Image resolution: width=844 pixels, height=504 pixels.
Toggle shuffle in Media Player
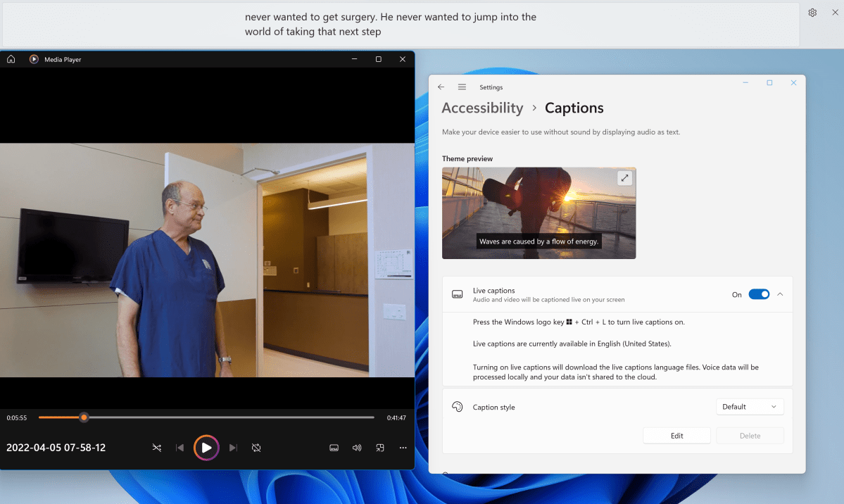tap(157, 448)
